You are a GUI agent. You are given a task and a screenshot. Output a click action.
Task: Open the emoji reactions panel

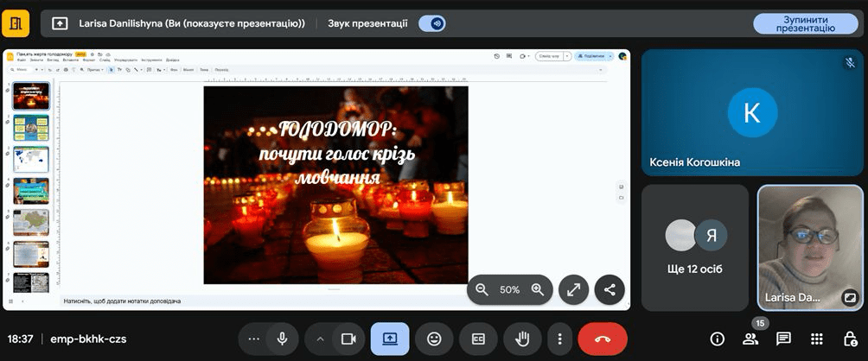[434, 339]
